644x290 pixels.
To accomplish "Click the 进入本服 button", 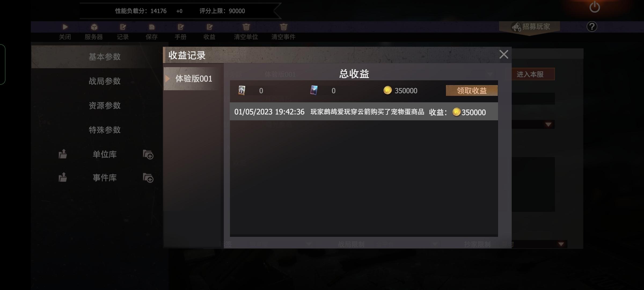I will [x=530, y=74].
